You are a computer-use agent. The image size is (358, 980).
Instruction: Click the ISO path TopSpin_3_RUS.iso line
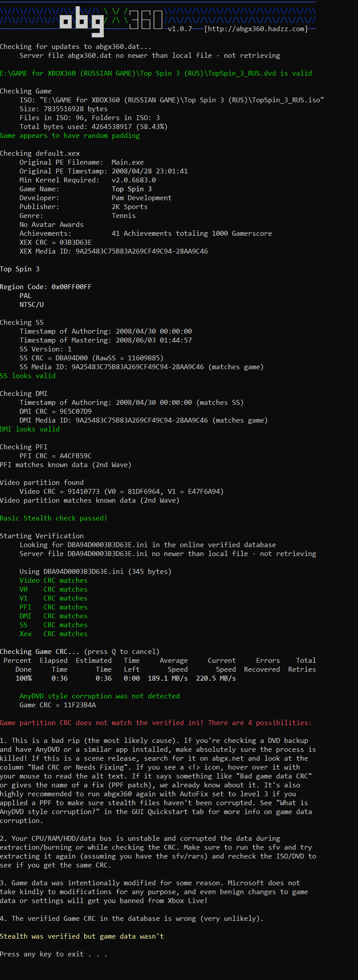coord(171,100)
